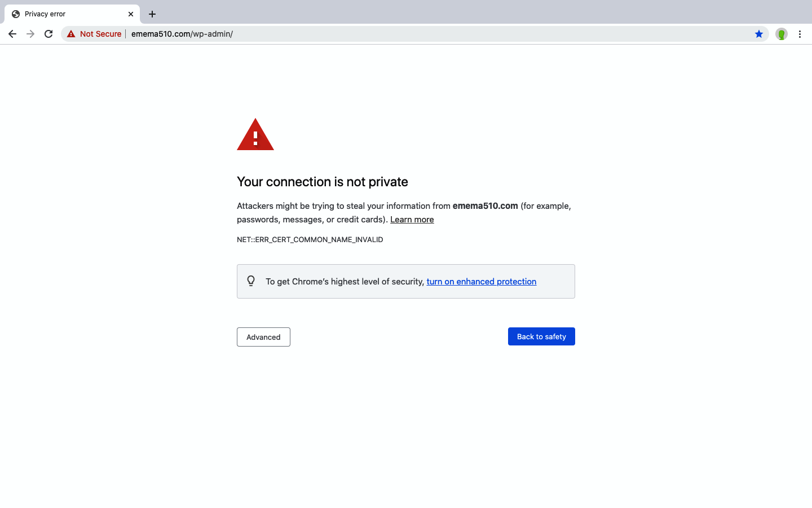Viewport: 812px width, 508px height.
Task: Open the green profile avatar
Action: pyautogui.click(x=781, y=34)
